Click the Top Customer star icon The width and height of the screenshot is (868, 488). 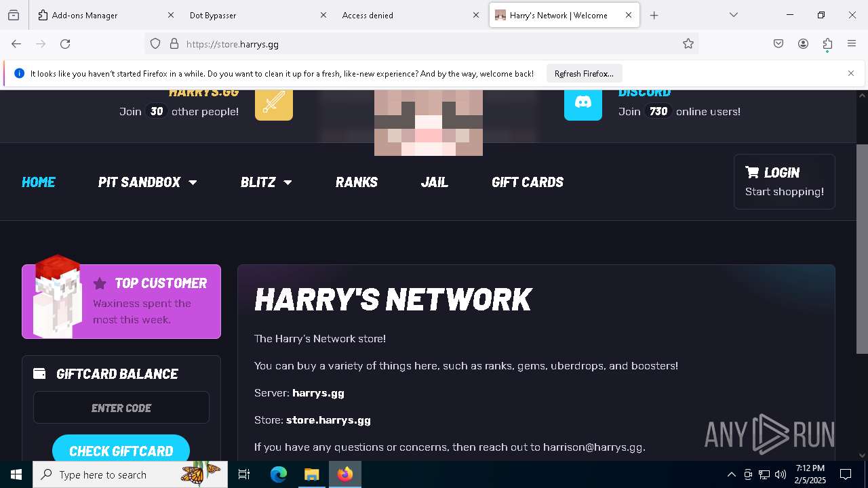pos(100,283)
